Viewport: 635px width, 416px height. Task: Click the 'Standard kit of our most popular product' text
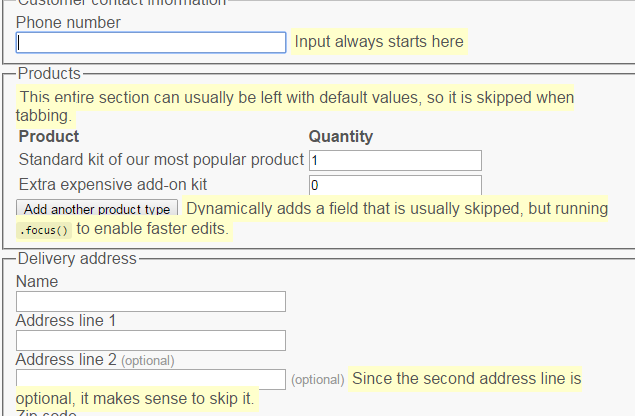pyautogui.click(x=161, y=160)
